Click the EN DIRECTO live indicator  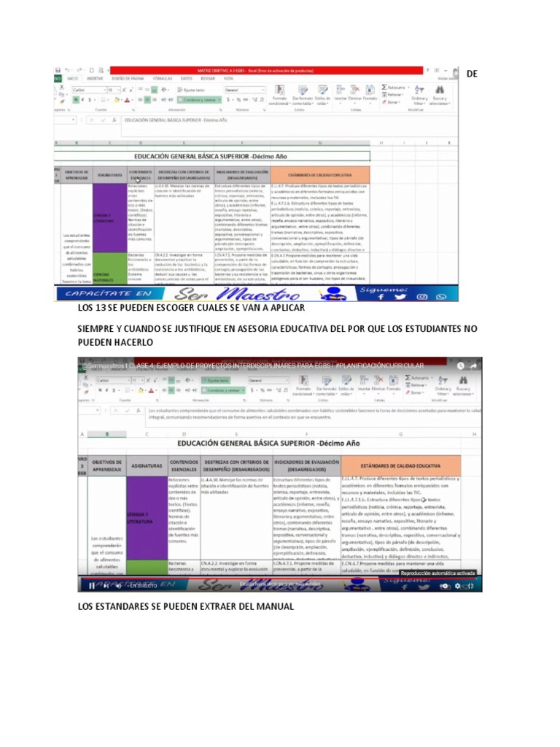click(x=142, y=586)
